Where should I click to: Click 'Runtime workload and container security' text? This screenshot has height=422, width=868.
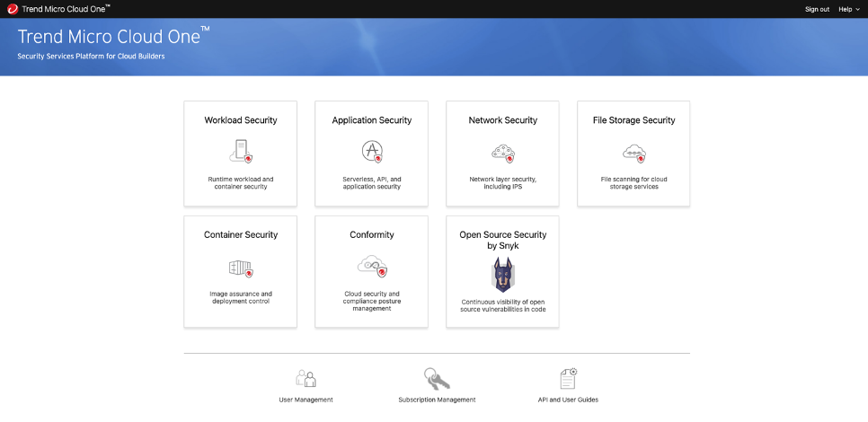click(x=241, y=183)
